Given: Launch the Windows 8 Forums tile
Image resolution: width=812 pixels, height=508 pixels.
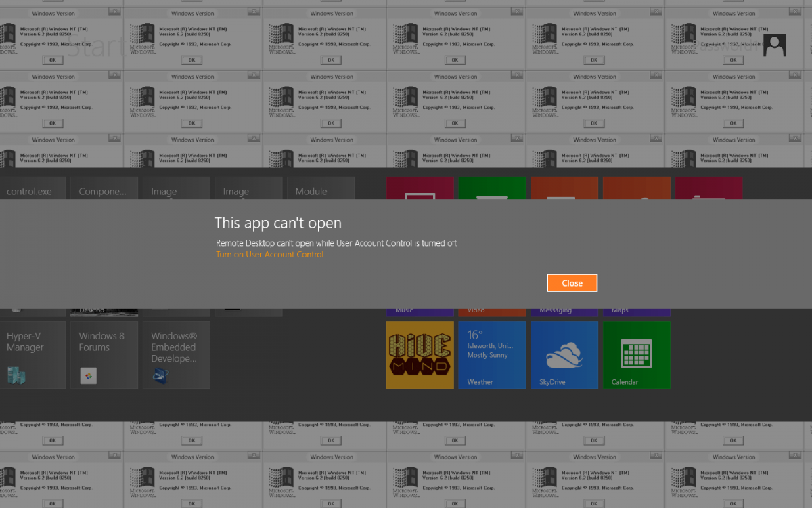Looking at the screenshot, I should pos(104,354).
